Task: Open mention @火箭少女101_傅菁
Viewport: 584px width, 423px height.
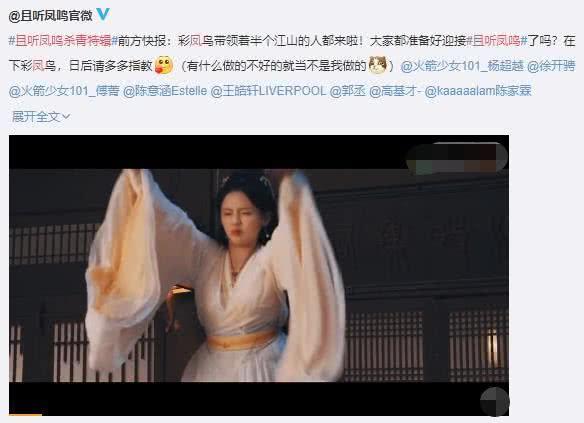Action: [x=64, y=91]
